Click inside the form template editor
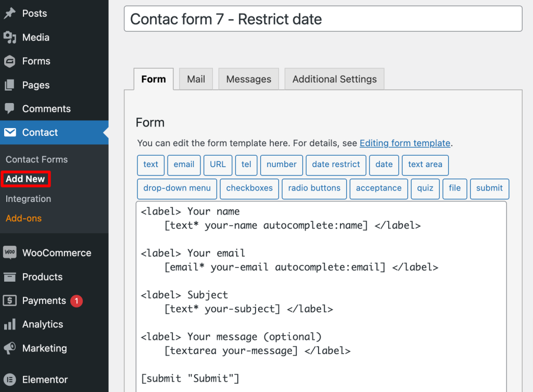The width and height of the screenshot is (533, 392). click(321, 296)
